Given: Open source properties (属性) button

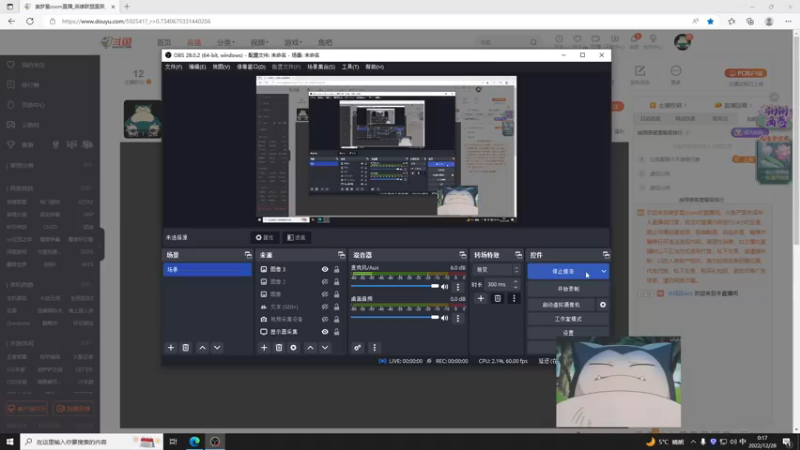Looking at the screenshot, I should 265,237.
